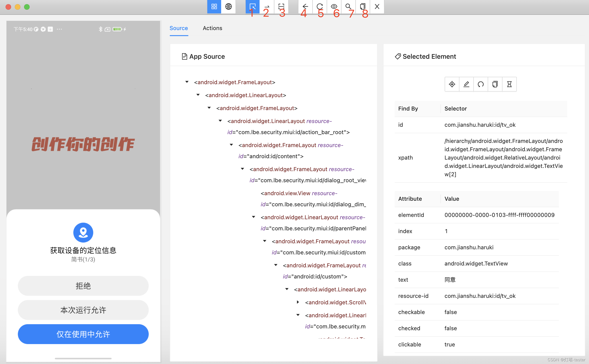Screen dimensions: 589x364
Task: Switch to Native App mode
Action: pos(214,6)
